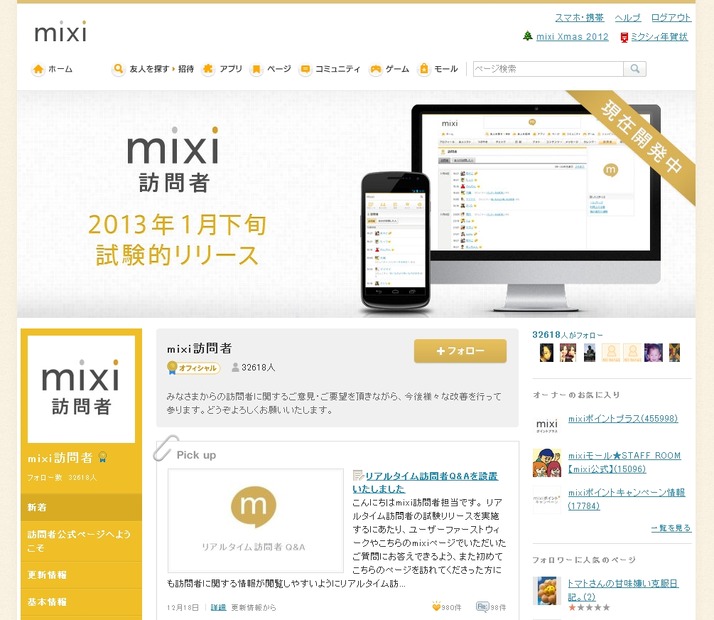Image resolution: width=714 pixels, height=620 pixels.
Task: Go to アプリ section
Action: (231, 69)
